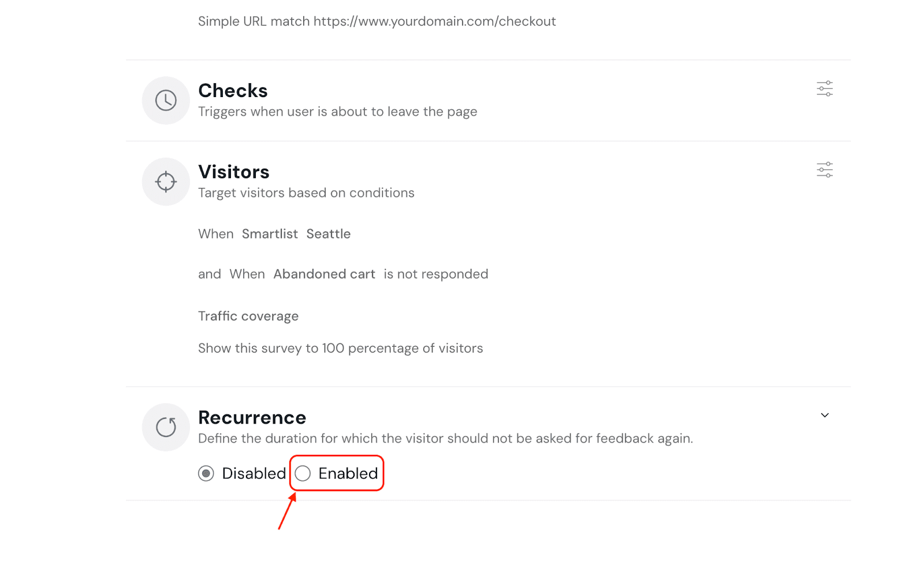This screenshot has width=924, height=578.
Task: Click the Simple URL match checkout rule
Action: [x=377, y=21]
